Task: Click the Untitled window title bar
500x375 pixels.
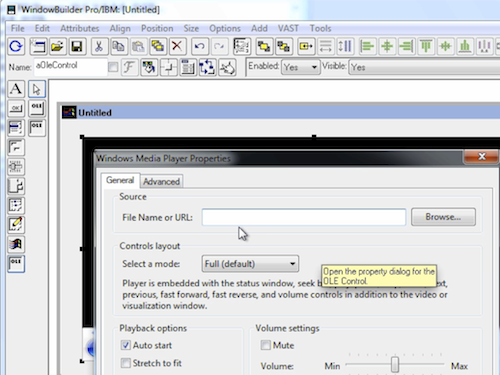Action: point(281,112)
